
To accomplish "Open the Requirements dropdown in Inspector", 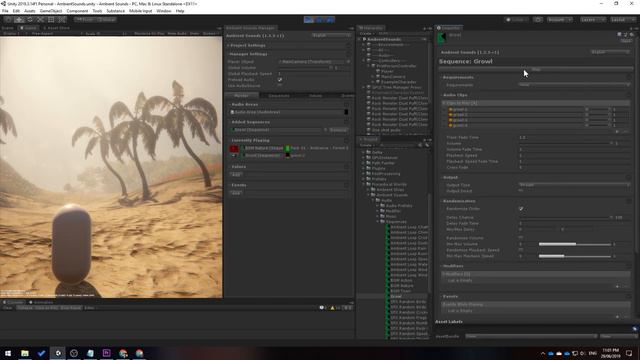I will (x=574, y=85).
